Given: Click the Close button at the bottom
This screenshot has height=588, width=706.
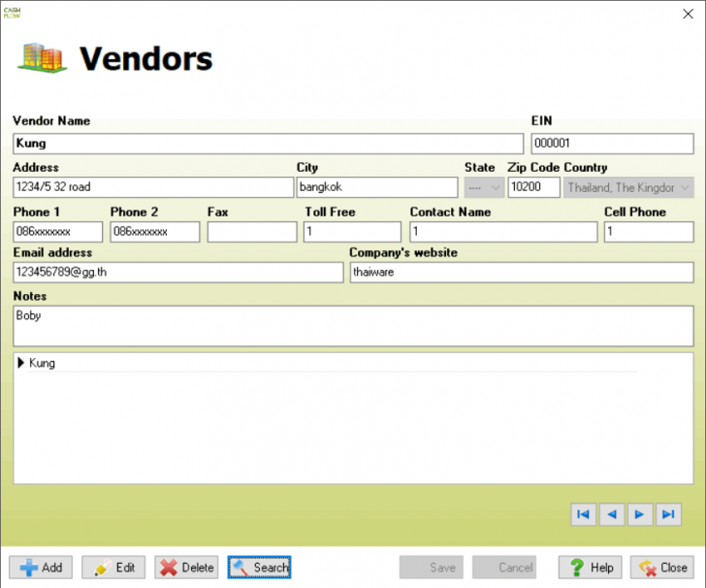Looking at the screenshot, I should (x=661, y=568).
